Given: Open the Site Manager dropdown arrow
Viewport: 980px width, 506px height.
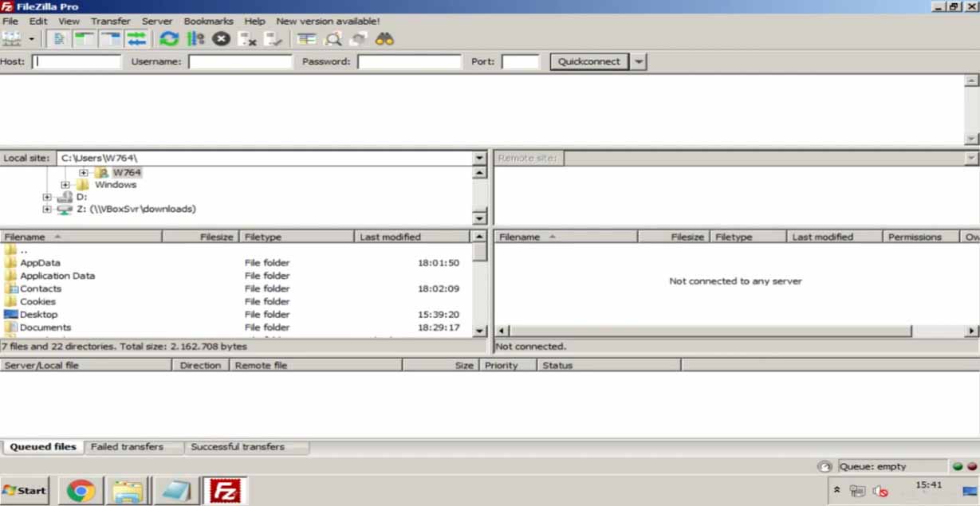Looking at the screenshot, I should (32, 38).
